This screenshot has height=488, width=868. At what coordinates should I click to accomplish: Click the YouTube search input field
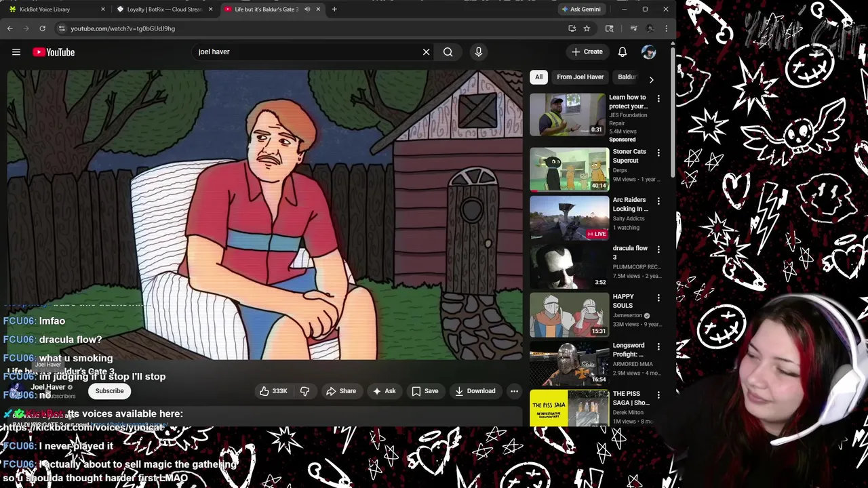307,52
